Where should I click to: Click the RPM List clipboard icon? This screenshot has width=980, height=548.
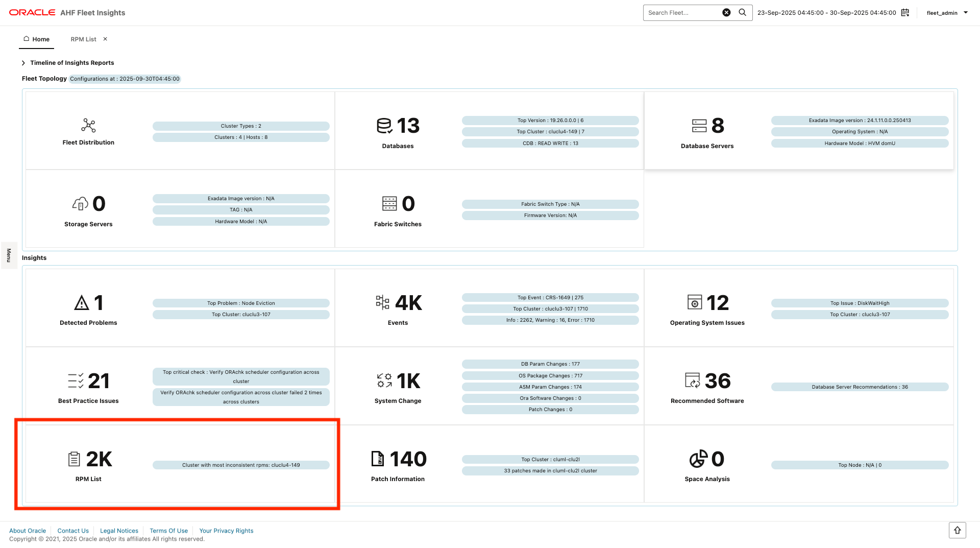75,459
